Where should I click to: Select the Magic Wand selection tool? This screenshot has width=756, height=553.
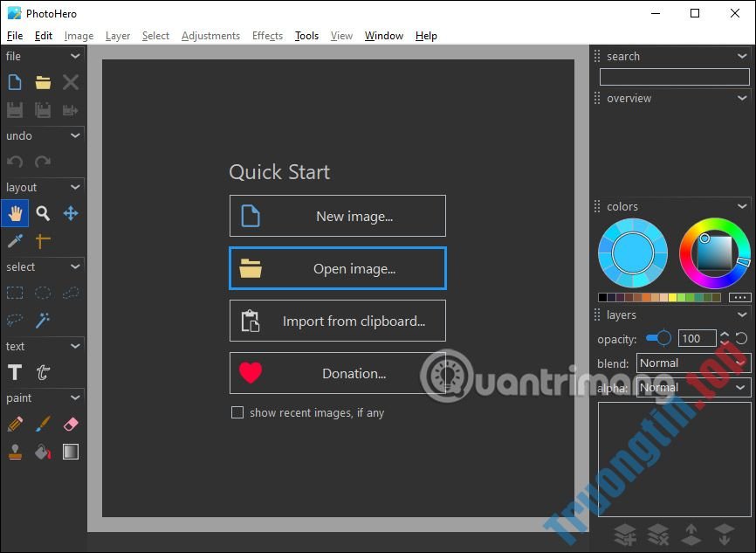[43, 320]
